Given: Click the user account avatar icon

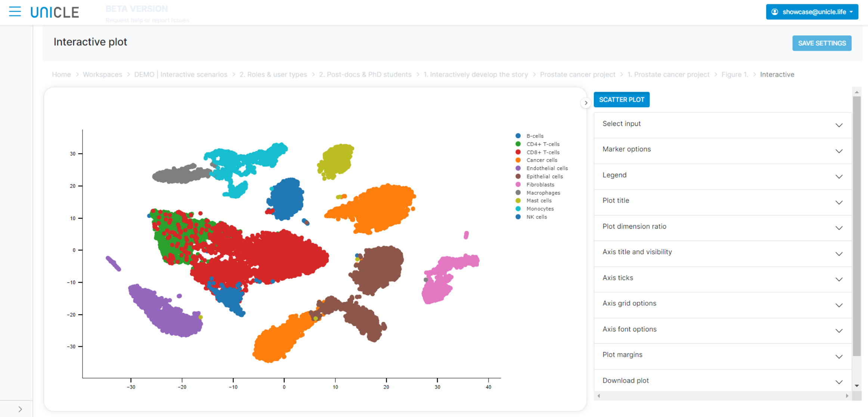Looking at the screenshot, I should click(775, 12).
